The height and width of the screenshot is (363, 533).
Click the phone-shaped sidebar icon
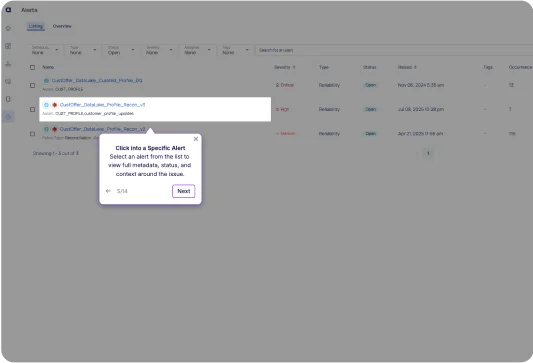8,99
